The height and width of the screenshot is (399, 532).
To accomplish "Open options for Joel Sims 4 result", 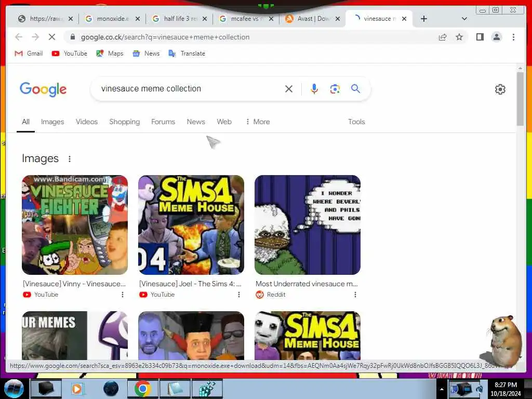I will click(x=239, y=295).
